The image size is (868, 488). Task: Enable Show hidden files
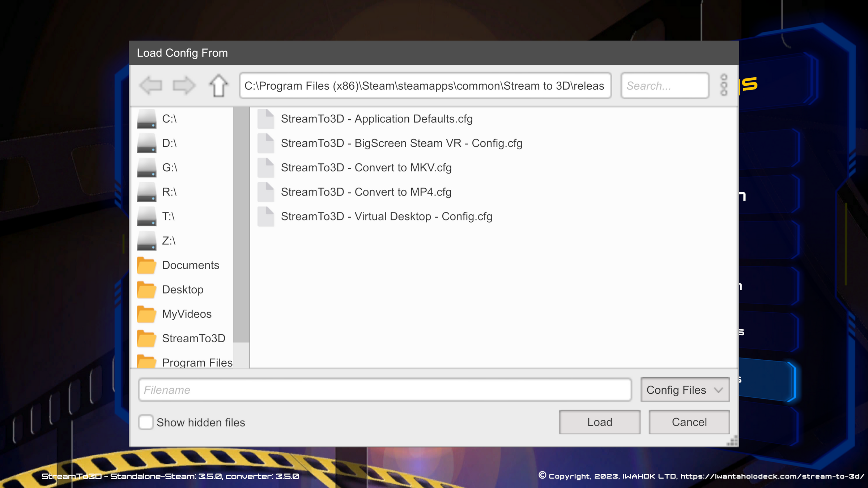coord(146,422)
